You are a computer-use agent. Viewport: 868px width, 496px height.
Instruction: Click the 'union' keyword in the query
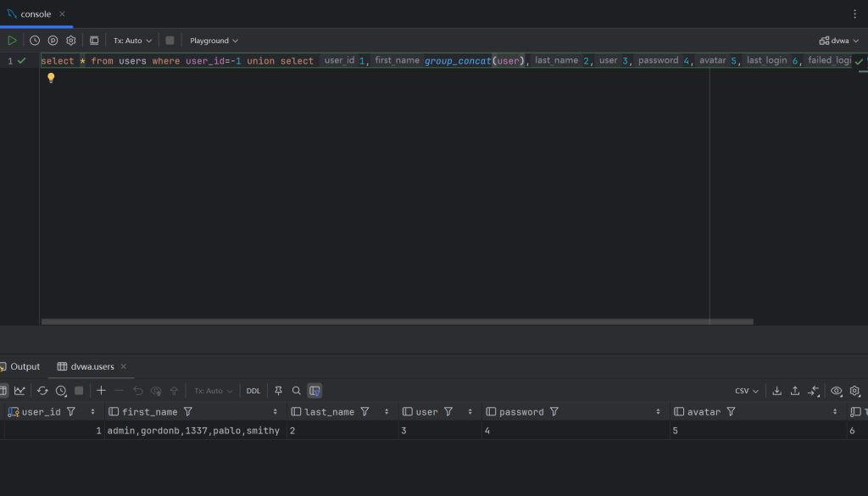point(261,61)
